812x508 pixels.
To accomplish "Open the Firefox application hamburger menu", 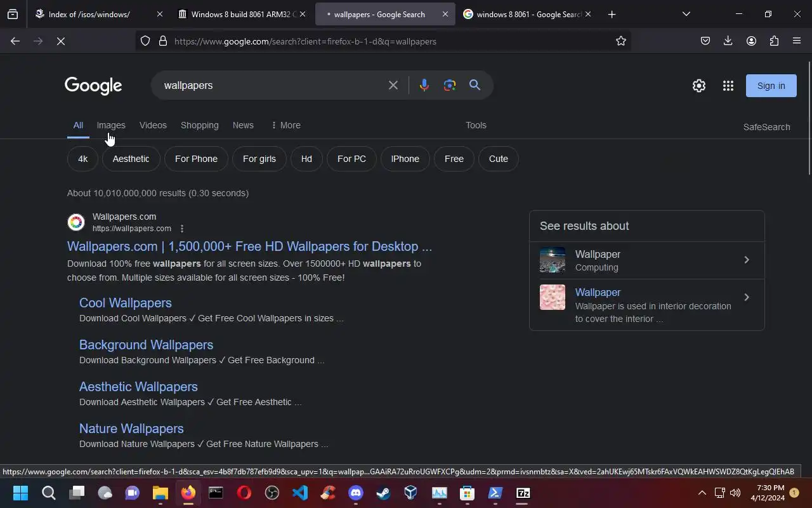I will point(797,41).
